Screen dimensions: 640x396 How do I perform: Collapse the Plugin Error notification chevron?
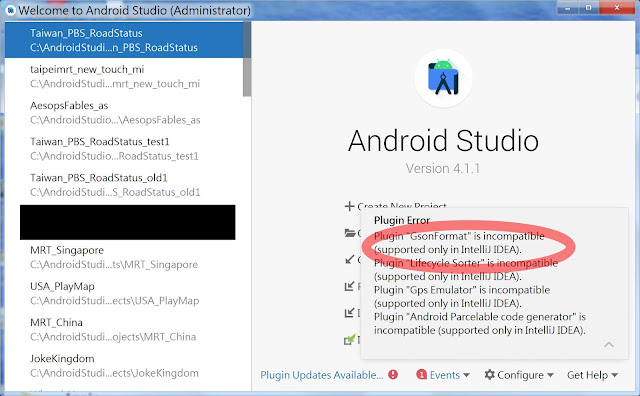coord(609,345)
